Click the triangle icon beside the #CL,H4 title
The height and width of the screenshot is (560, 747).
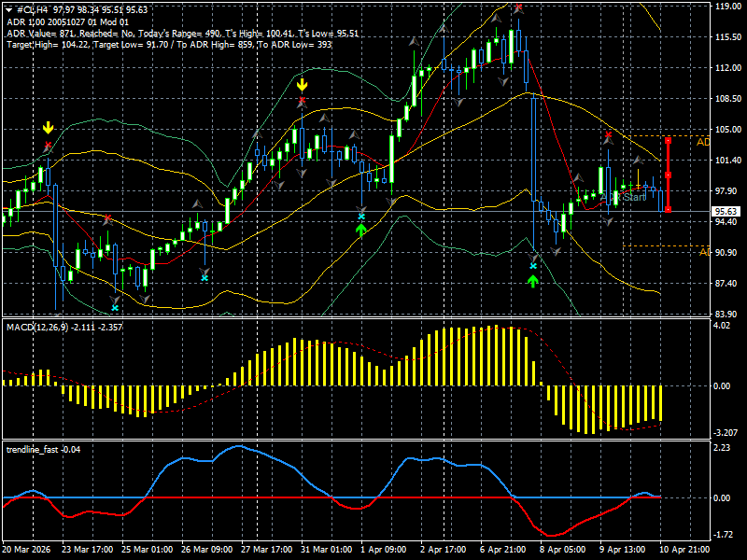[9, 10]
